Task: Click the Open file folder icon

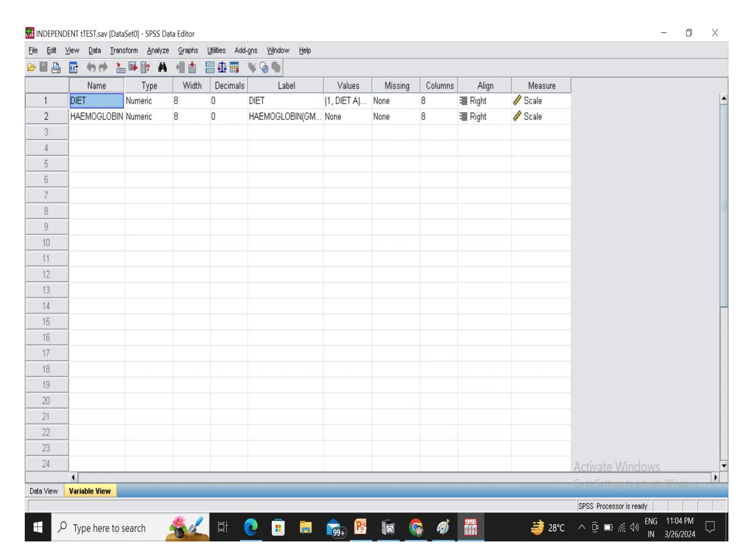Action: point(31,67)
